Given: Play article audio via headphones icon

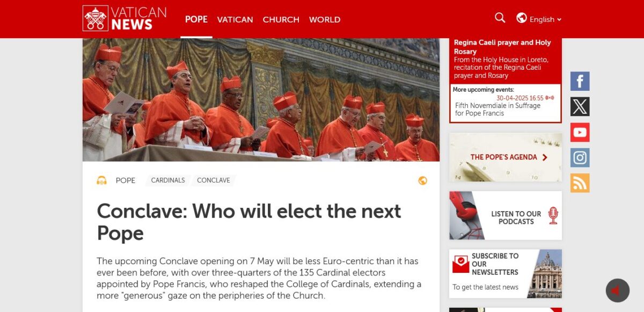Looking at the screenshot, I should pyautogui.click(x=101, y=180).
